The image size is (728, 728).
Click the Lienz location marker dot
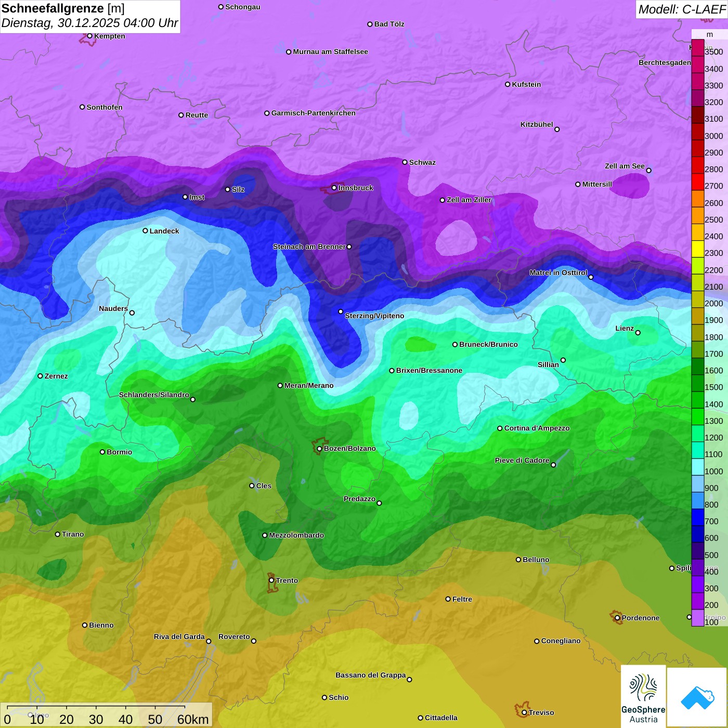click(x=638, y=333)
